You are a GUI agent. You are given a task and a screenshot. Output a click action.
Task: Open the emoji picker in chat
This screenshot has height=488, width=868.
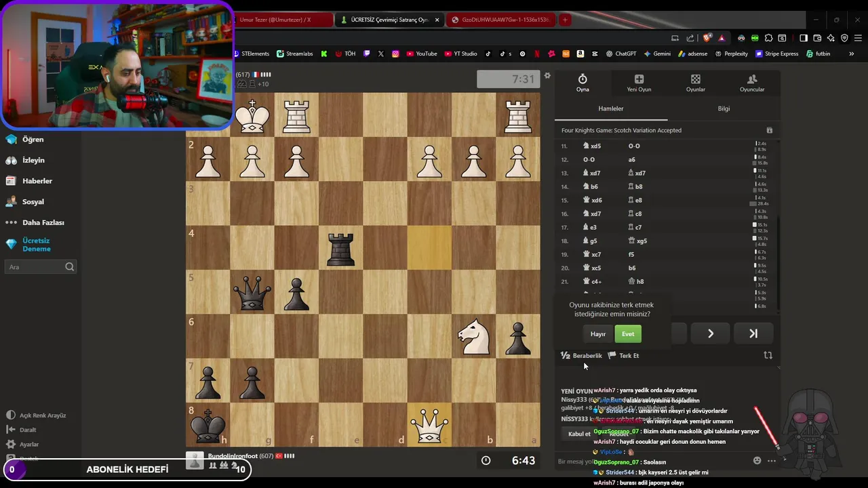757,461
